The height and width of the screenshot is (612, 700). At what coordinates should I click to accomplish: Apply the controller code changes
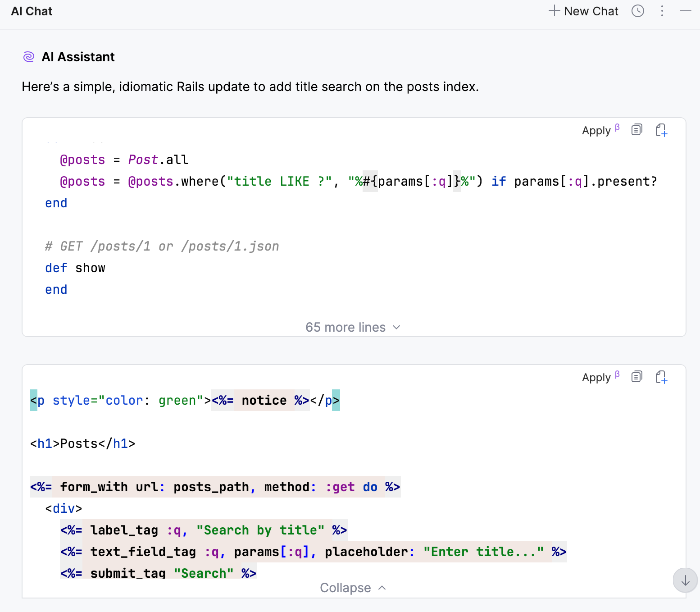coord(595,130)
